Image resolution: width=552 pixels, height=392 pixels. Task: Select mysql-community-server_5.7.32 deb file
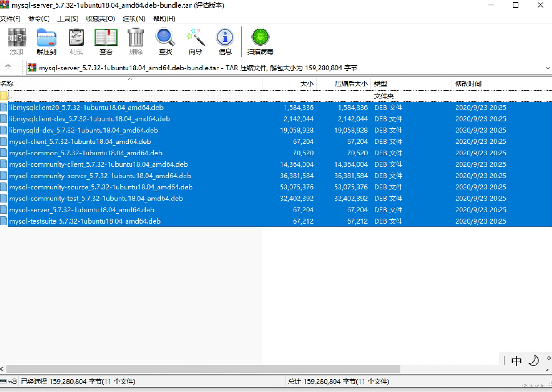tap(100, 176)
